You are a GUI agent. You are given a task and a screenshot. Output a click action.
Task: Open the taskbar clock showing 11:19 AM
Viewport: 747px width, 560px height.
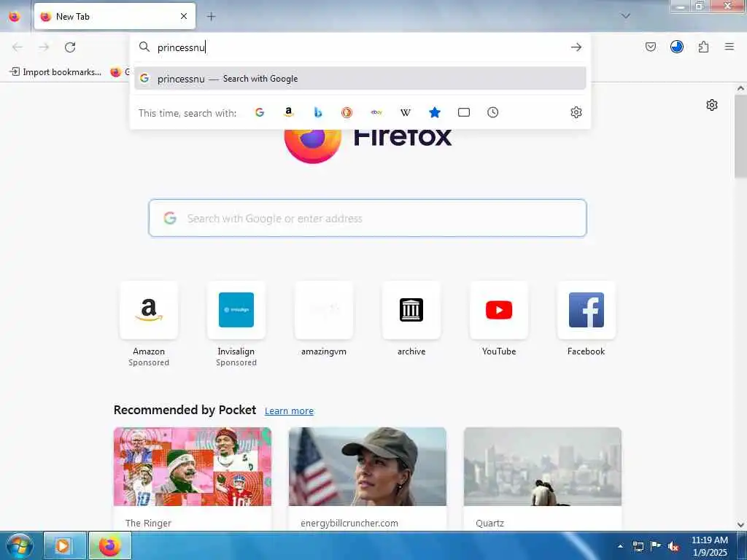[x=709, y=546]
